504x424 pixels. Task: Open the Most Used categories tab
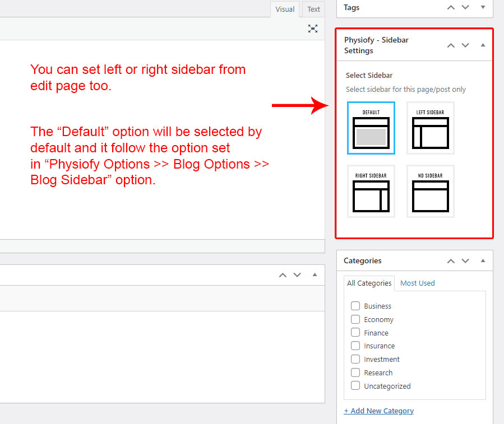tap(417, 283)
